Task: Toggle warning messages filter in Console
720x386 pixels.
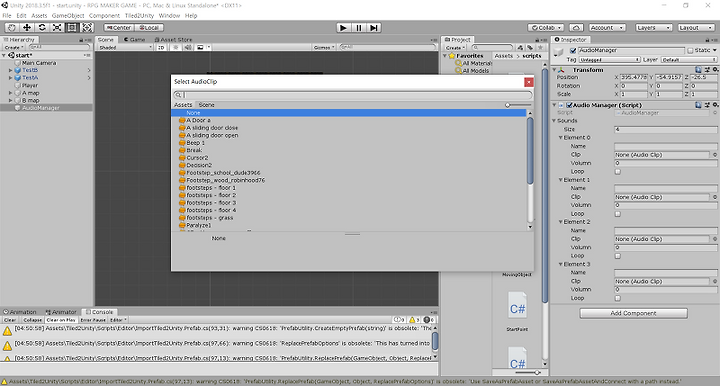Action: tap(414, 320)
